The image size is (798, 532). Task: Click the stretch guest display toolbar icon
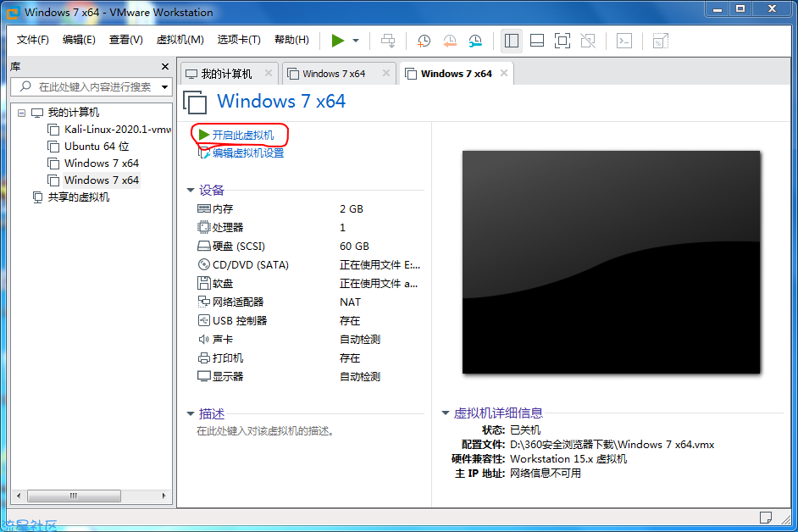[x=660, y=41]
